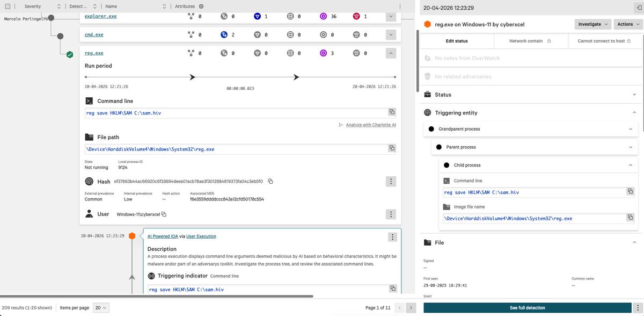Collapse the reg.exe process details
The width and height of the screenshot is (644, 316).
coord(391,53)
